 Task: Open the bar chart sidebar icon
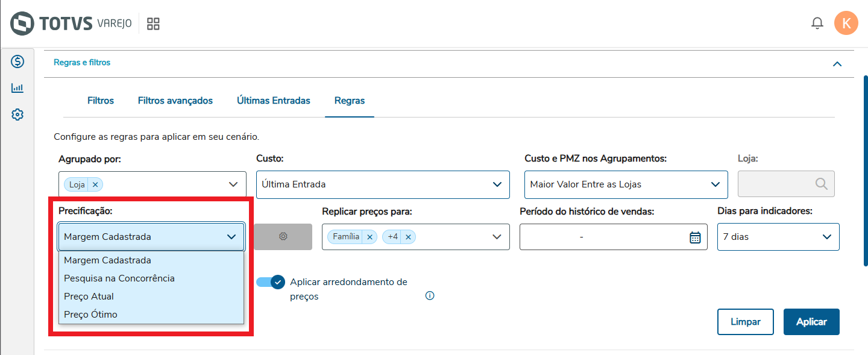click(x=17, y=88)
